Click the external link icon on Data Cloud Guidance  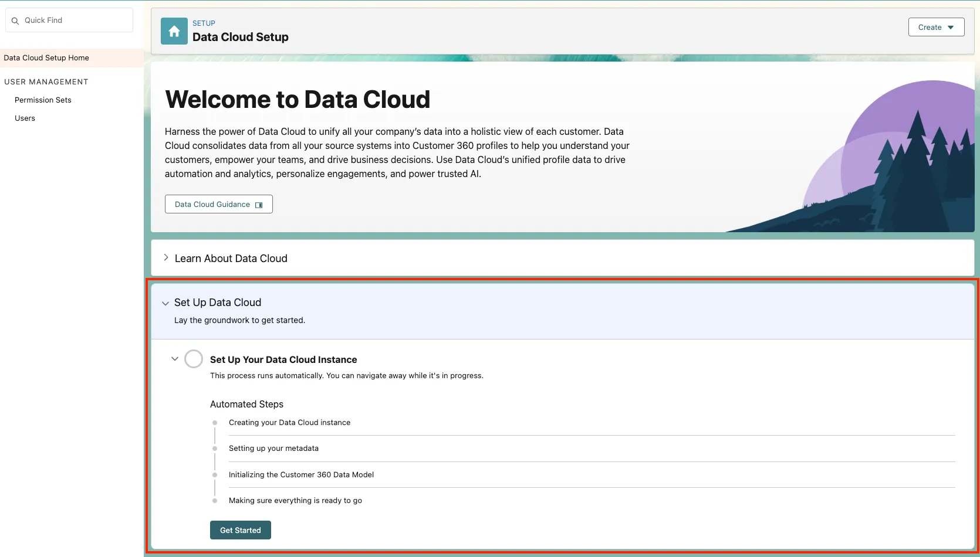[x=259, y=205]
